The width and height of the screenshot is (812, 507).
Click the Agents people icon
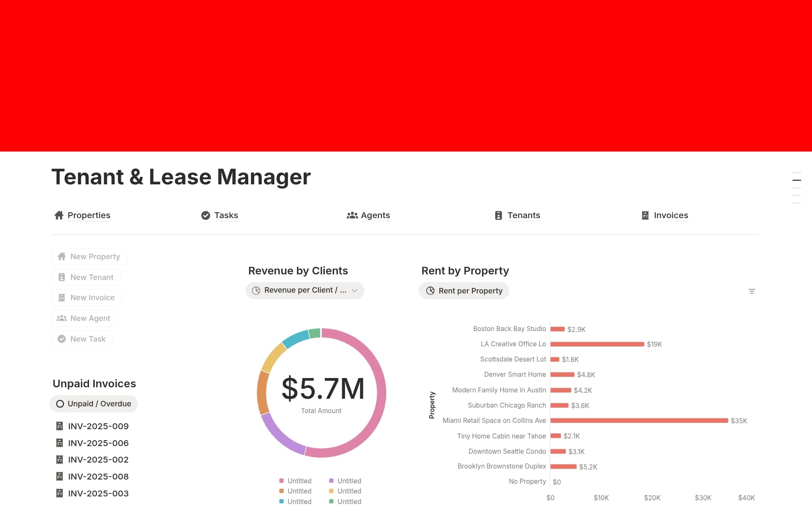(352, 215)
